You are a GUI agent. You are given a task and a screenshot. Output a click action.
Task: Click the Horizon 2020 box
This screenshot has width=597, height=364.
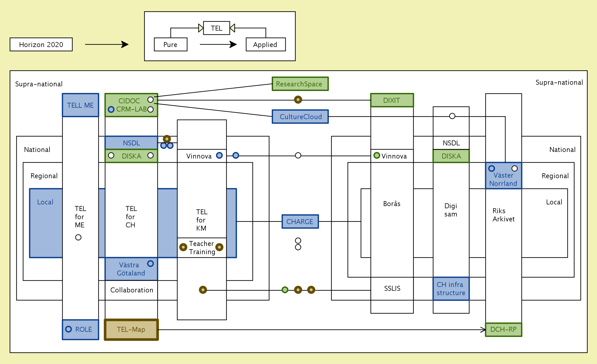(x=41, y=45)
